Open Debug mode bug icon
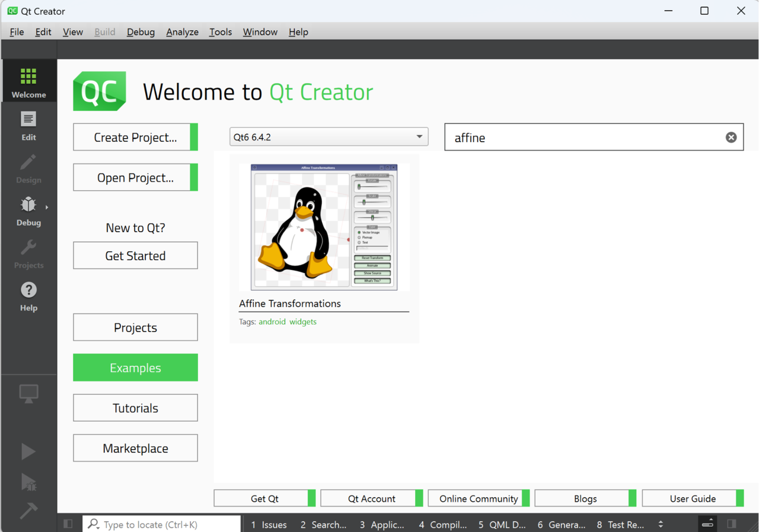The height and width of the screenshot is (532, 759). coord(28,205)
